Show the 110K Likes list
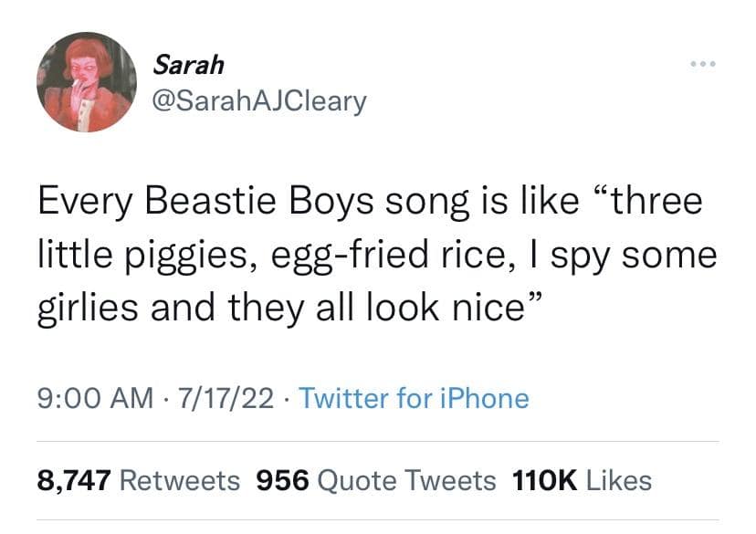The width and height of the screenshot is (756, 534). point(583,480)
